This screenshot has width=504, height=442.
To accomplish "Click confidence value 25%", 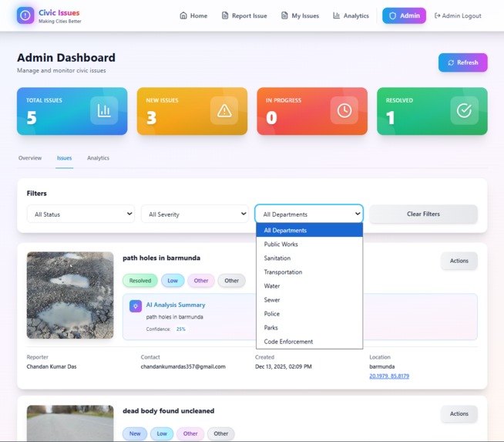I will pyautogui.click(x=180, y=329).
